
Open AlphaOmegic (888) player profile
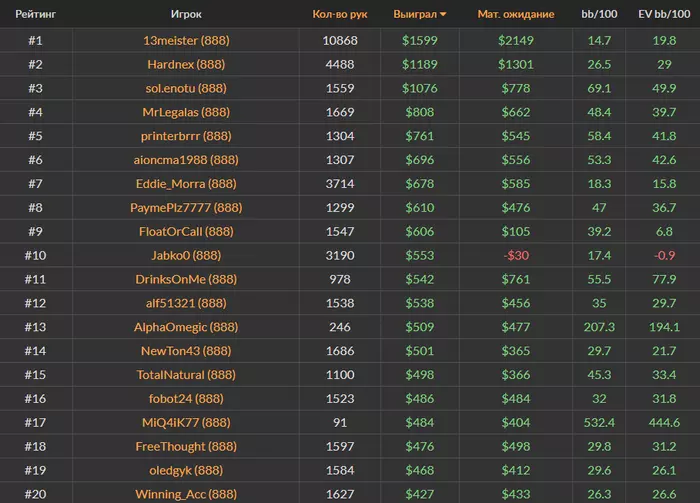[x=185, y=327]
